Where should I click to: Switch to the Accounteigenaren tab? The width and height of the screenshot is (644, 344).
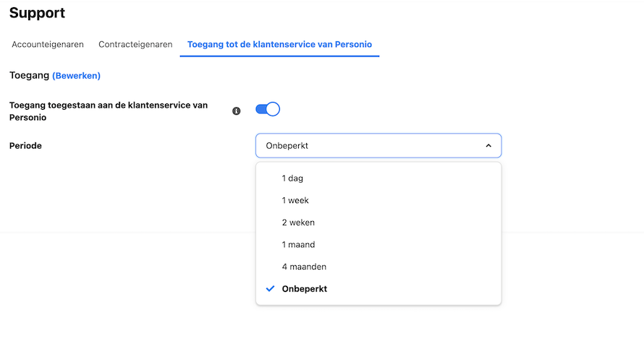[48, 44]
